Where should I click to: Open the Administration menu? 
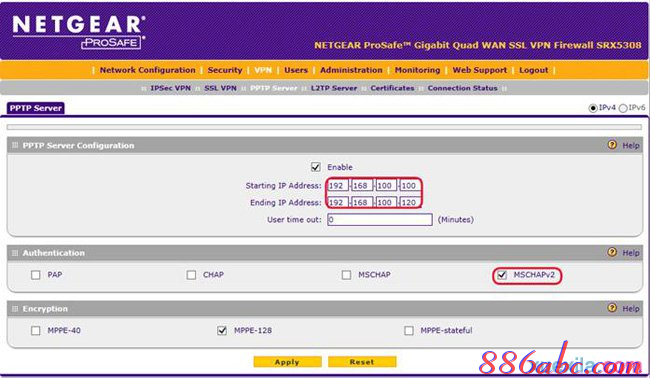(x=351, y=70)
